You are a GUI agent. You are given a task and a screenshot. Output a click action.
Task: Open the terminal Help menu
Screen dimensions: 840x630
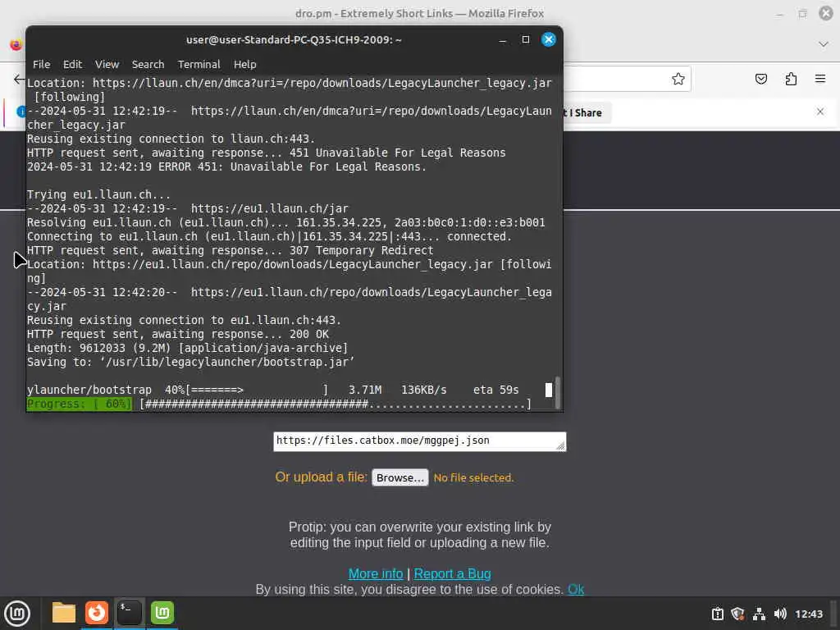[244, 64]
